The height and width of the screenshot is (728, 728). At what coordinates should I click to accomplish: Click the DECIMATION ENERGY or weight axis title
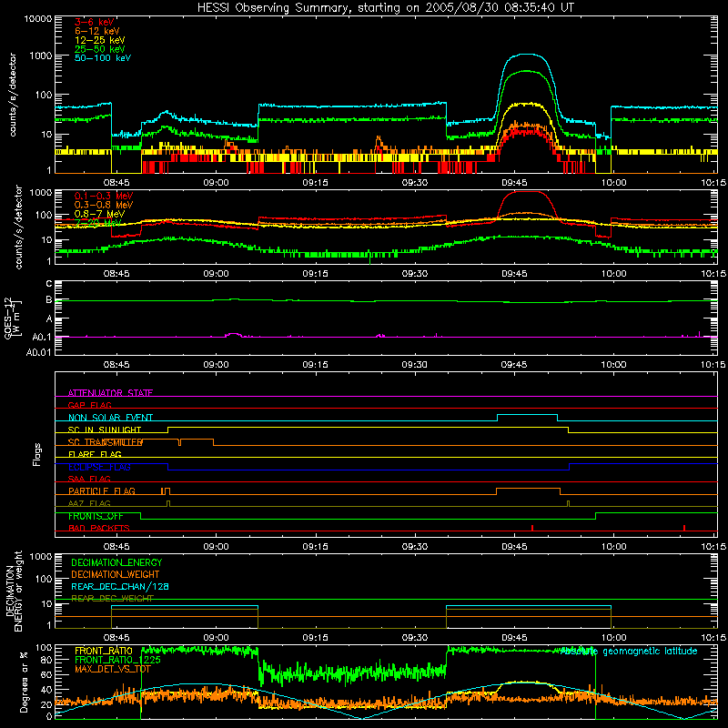pos(14,591)
